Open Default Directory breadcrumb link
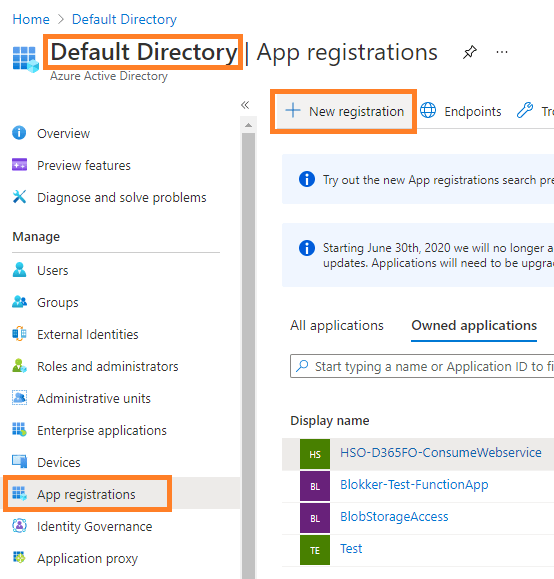Viewport: 554px width, 579px height. [124, 19]
